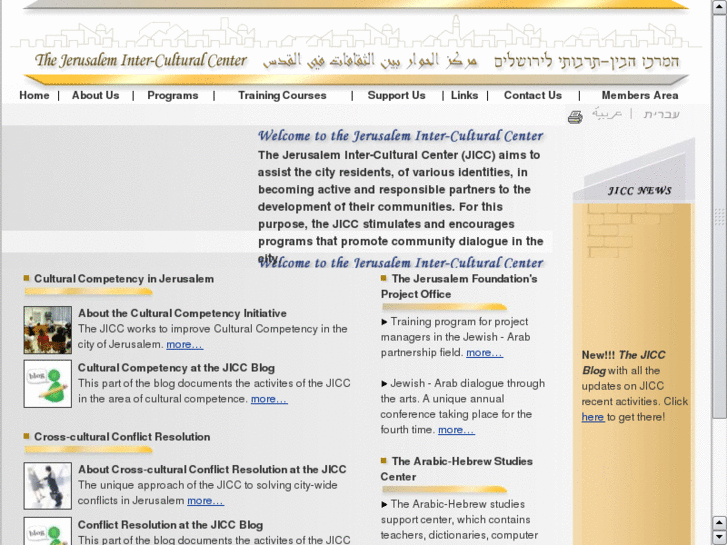Switch site language to Hebrew
727x545 pixels.
[661, 114]
